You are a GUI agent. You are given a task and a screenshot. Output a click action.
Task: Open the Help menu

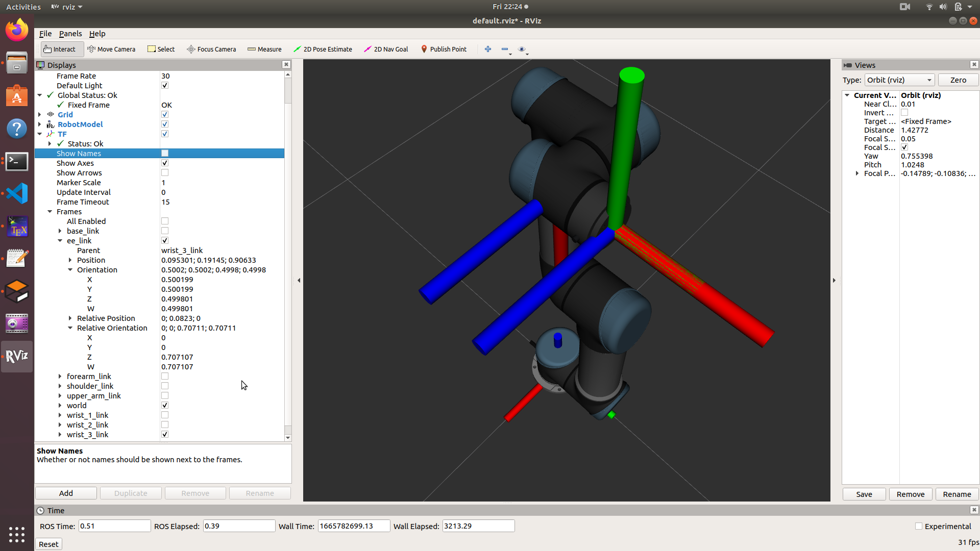[x=97, y=34]
